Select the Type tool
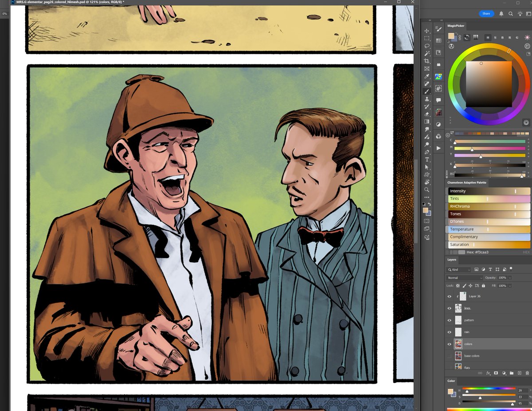Image resolution: width=532 pixels, height=411 pixels. (x=427, y=159)
